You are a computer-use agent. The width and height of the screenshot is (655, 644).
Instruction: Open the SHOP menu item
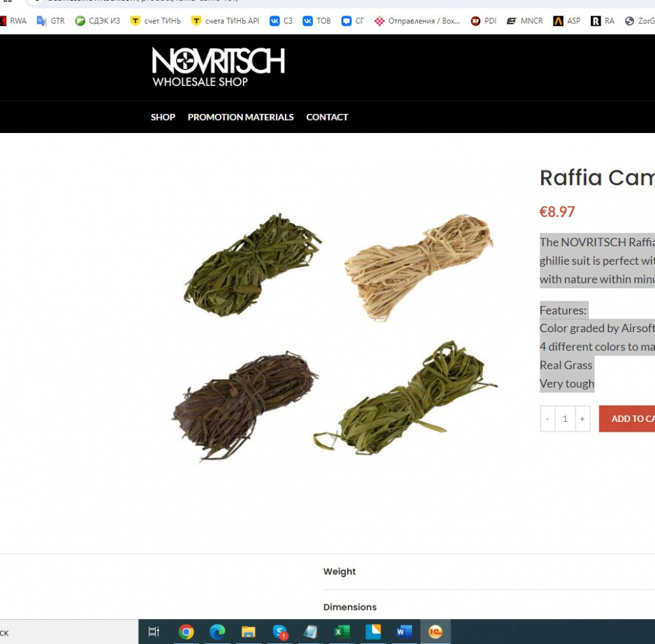163,117
